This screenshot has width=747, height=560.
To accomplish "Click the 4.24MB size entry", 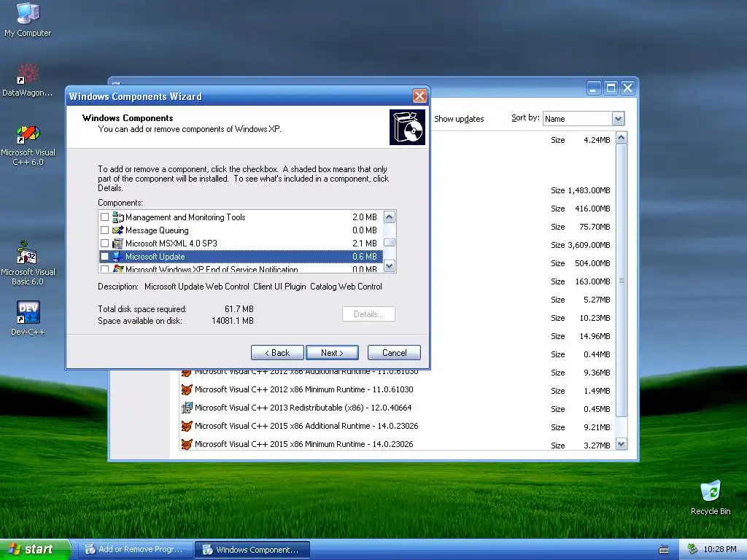I will coord(597,140).
